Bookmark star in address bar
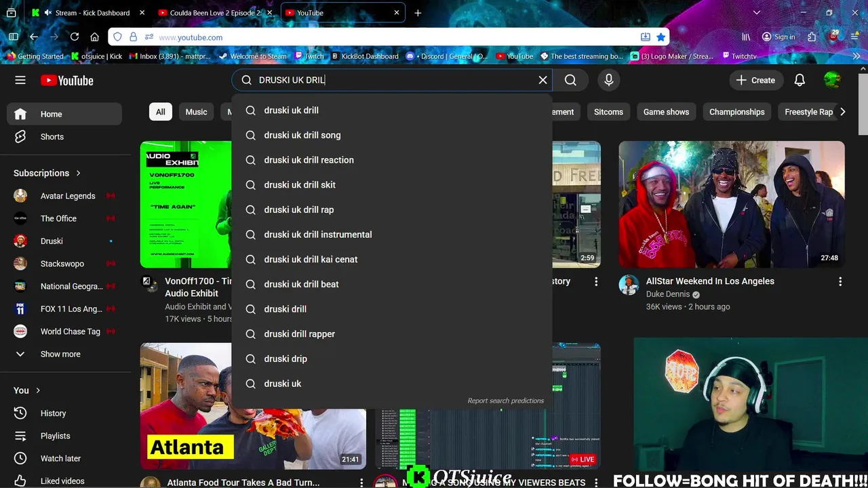Image resolution: width=868 pixels, height=488 pixels. click(660, 37)
